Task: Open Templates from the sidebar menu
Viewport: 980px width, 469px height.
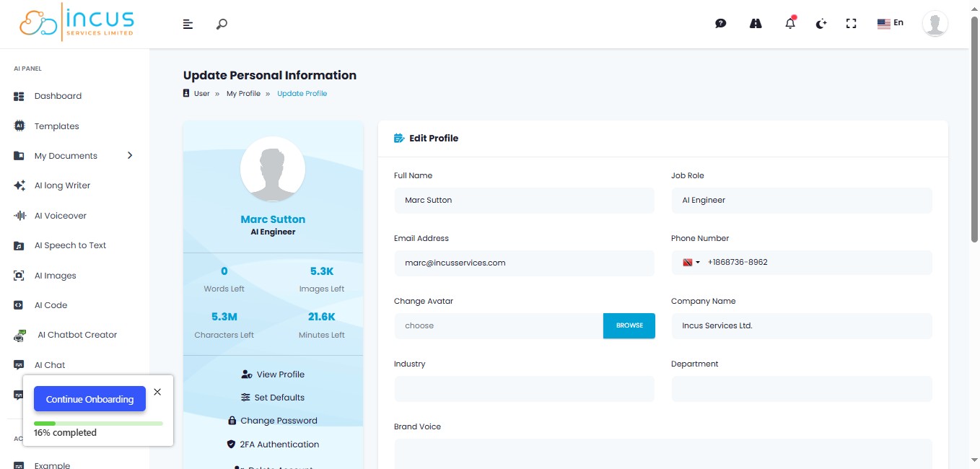Action: tap(56, 126)
